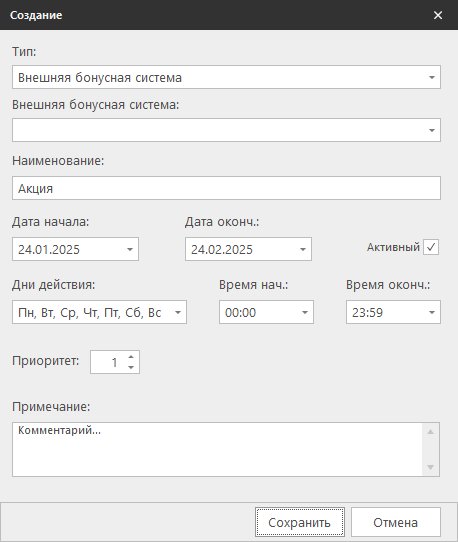
Task: Increase Приоритет with the up arrow
Action: tap(131, 357)
